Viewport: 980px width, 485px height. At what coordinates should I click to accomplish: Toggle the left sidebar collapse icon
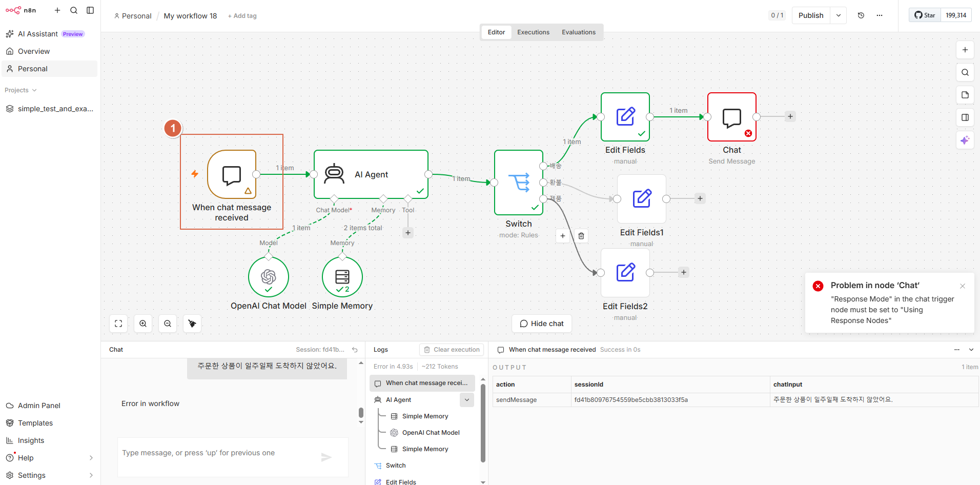click(x=90, y=10)
